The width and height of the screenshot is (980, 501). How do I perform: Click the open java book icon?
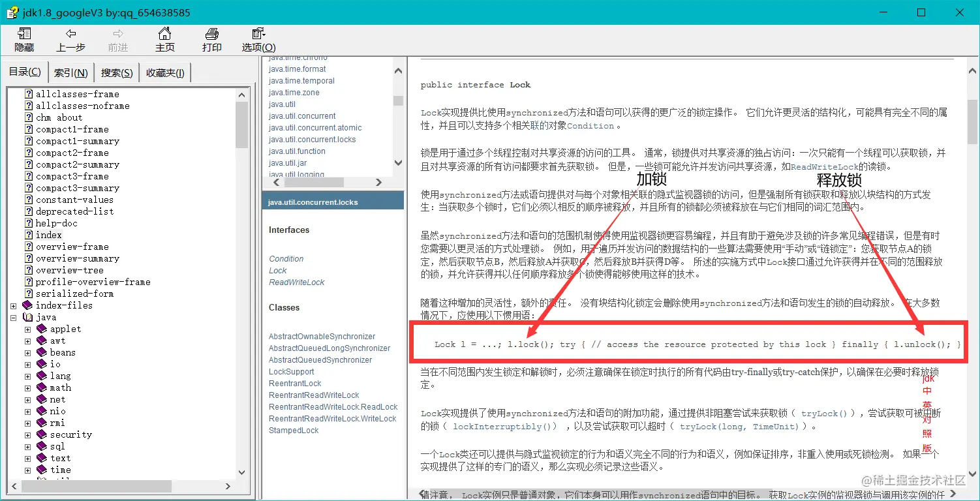27,317
